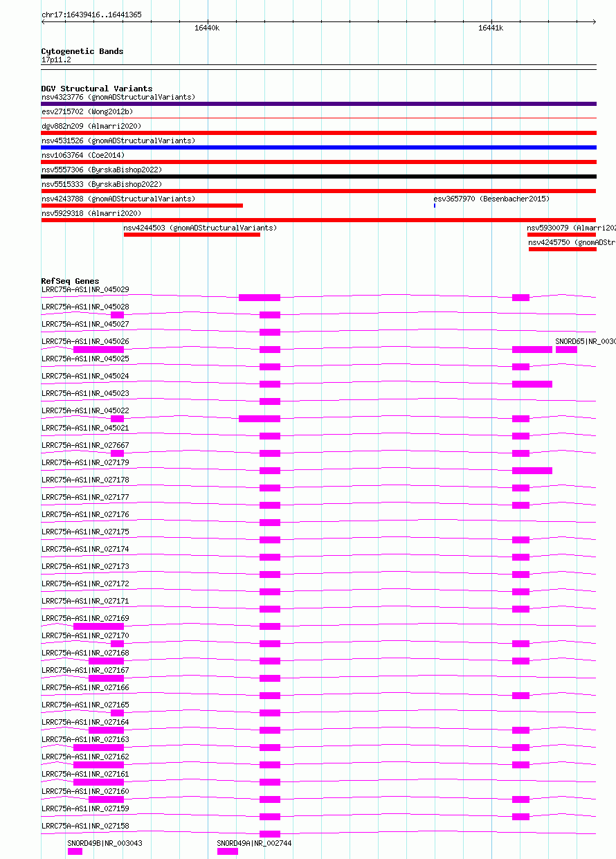The width and height of the screenshot is (616, 859).
Task: Open transcript LRRC75A-AS1|NR_045022 label
Action: tap(85, 410)
